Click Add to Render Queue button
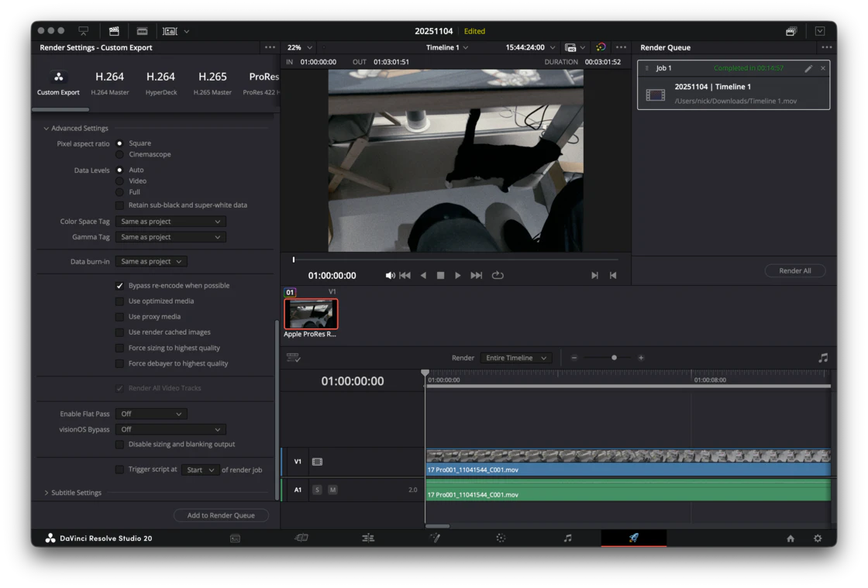This screenshot has height=588, width=868. 221,515
